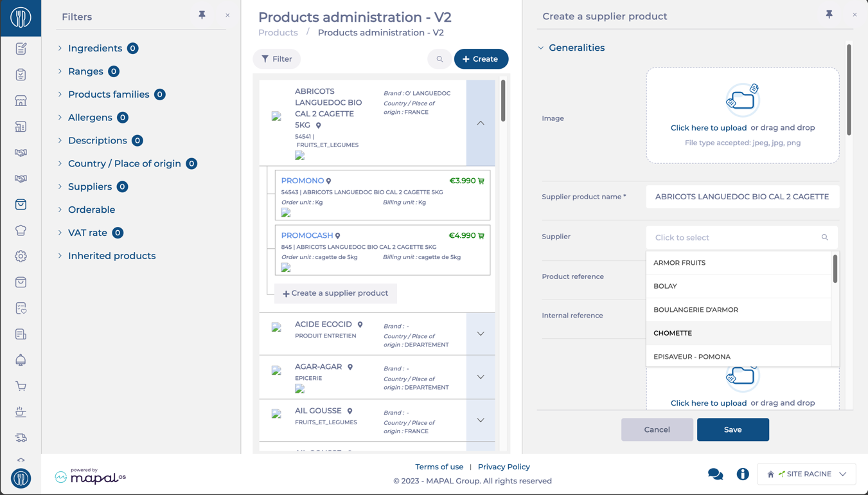Click the Supplier 'Click to select' field
This screenshot has width=868, height=495.
[x=742, y=238]
